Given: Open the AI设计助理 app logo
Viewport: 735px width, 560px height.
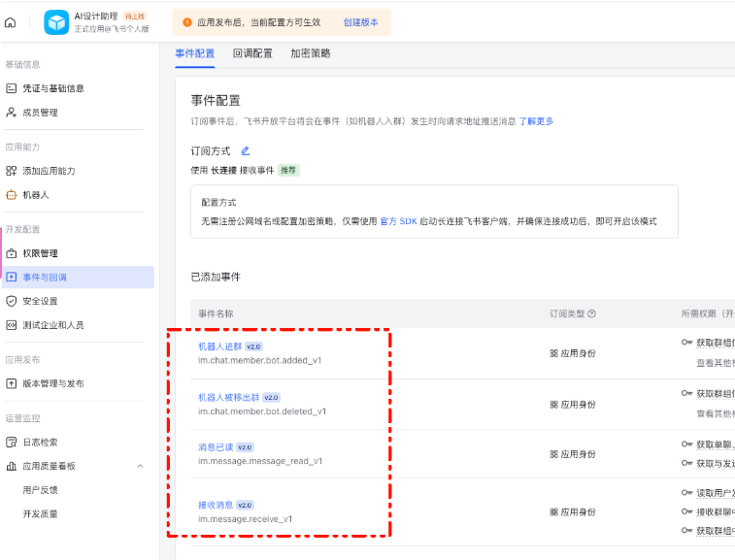Looking at the screenshot, I should (x=56, y=22).
